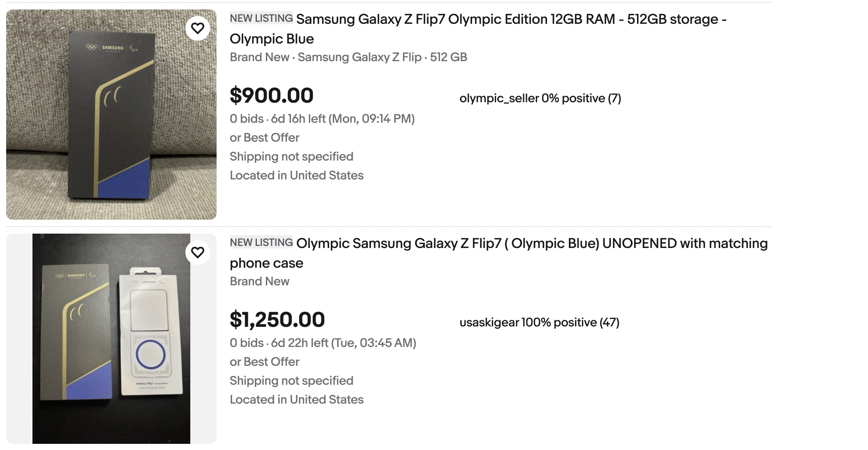Screen dimensions: 868x450
Task: Click "or Best Offer" under the $900 listing
Action: (x=265, y=138)
